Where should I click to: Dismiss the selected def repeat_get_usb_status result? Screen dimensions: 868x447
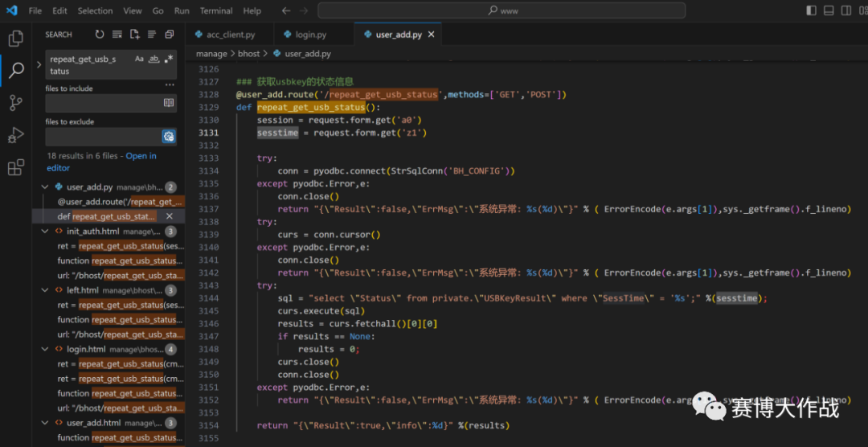click(170, 216)
